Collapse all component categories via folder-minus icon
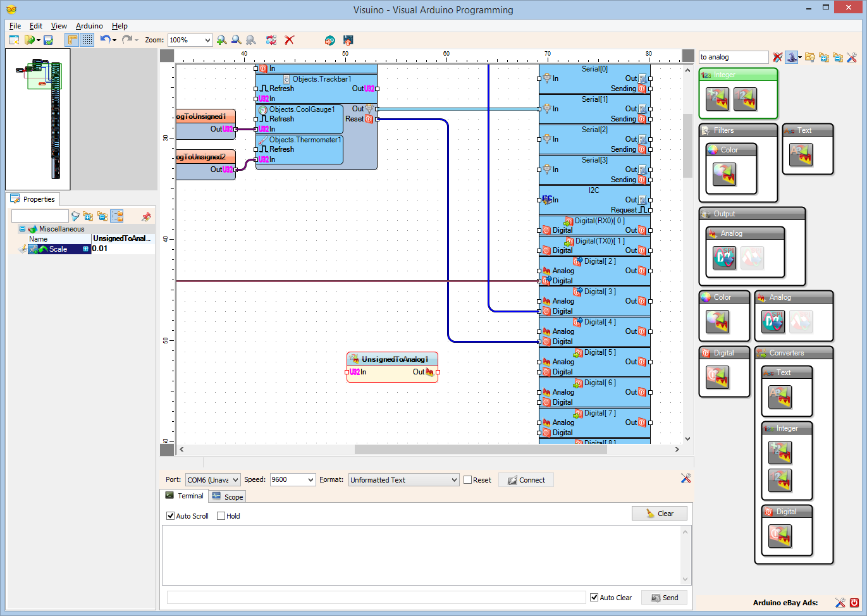 pyautogui.click(x=838, y=57)
